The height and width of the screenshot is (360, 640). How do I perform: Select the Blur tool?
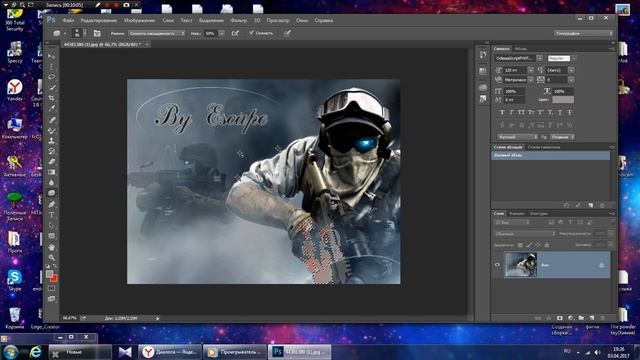[x=52, y=183]
